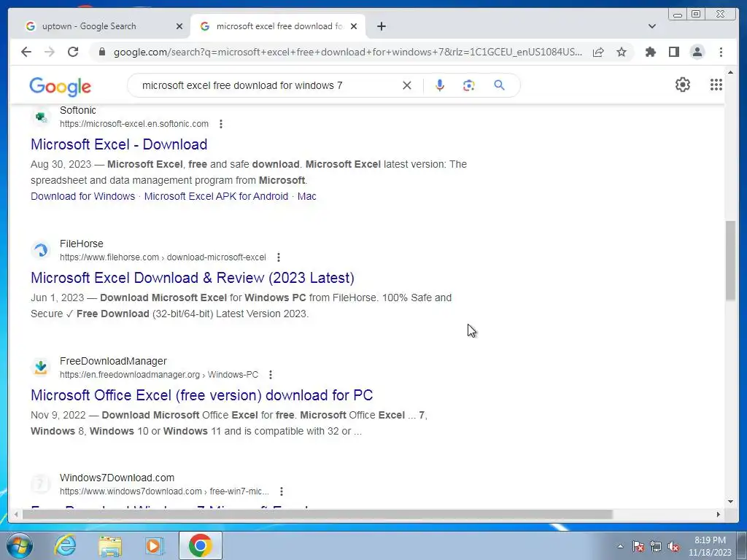This screenshot has width=747, height=560.
Task: Click the muted volume tray icon
Action: pos(673,547)
